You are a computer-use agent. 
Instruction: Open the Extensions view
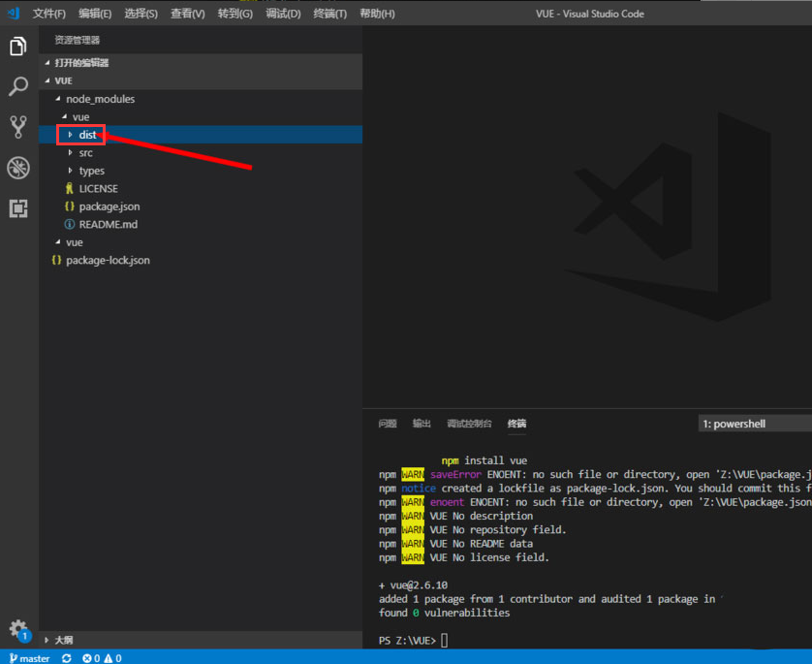[x=17, y=208]
